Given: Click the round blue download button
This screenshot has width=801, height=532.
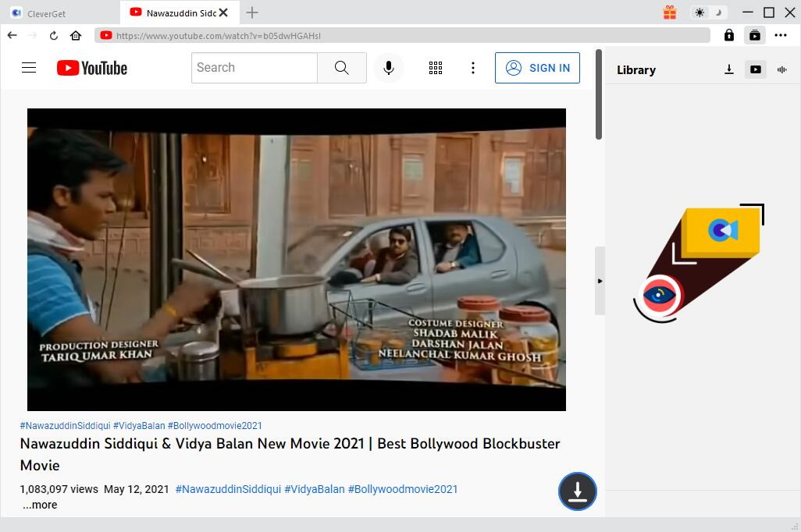Looking at the screenshot, I should 578,491.
